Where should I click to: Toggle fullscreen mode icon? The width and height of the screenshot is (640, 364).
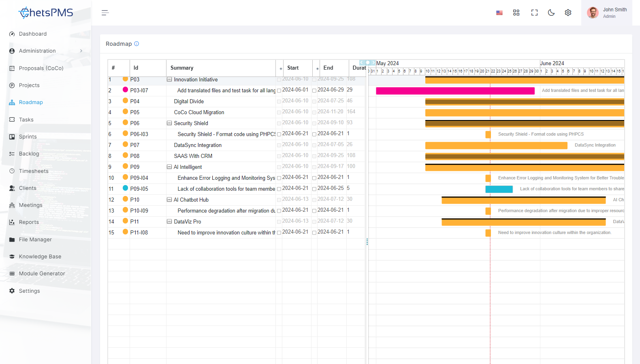click(534, 13)
